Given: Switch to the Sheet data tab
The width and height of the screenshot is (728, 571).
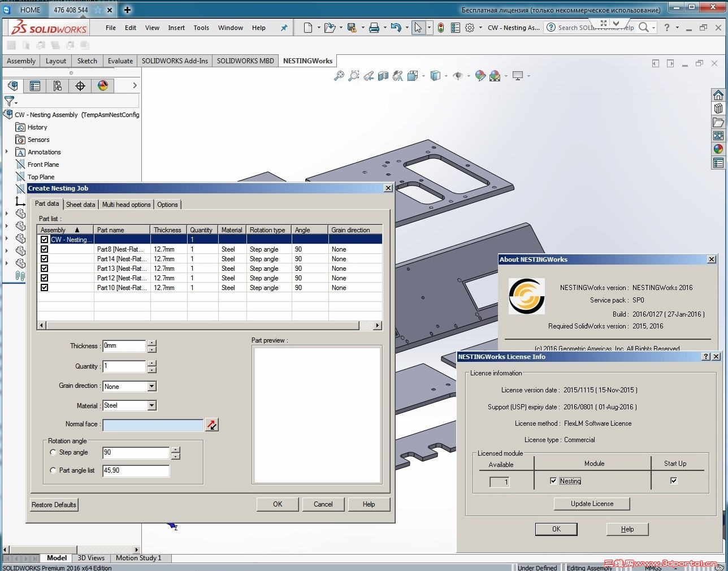Looking at the screenshot, I should pyautogui.click(x=80, y=205).
